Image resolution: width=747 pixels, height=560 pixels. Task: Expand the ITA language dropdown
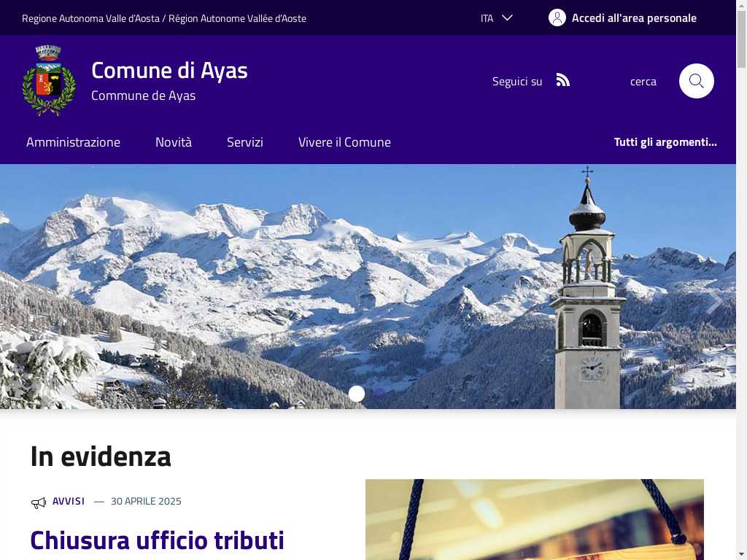496,18
